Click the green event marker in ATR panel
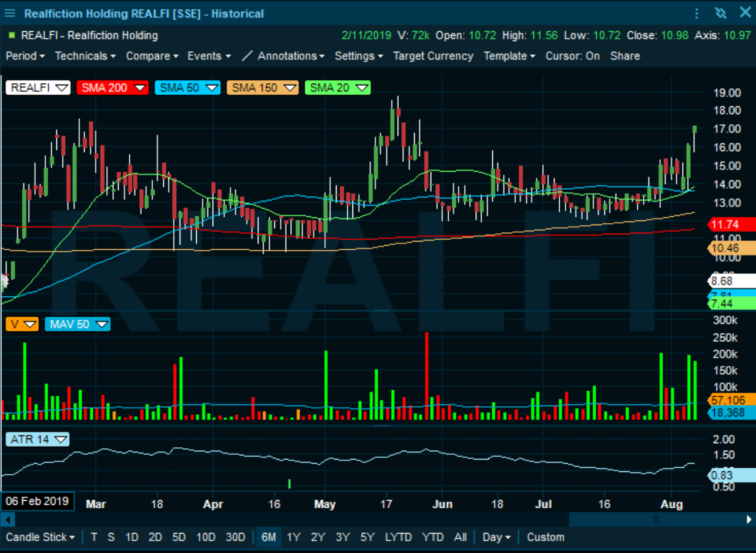 point(290,484)
